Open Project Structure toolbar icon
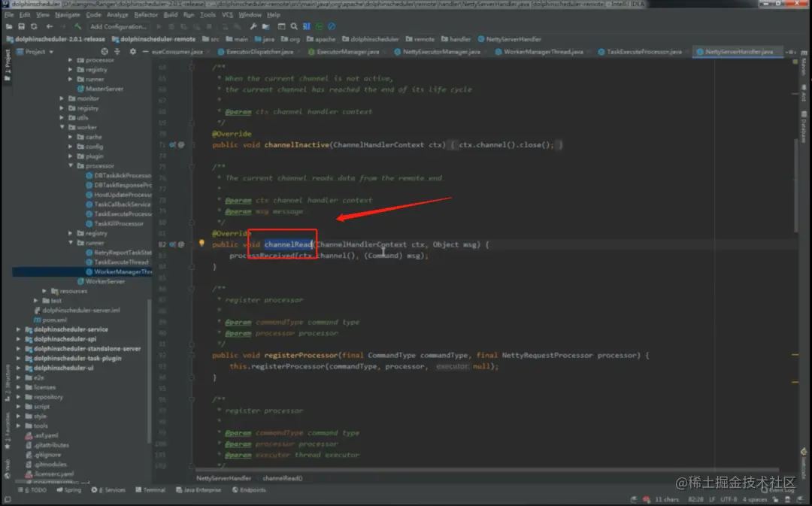The height and width of the screenshot is (506, 812). pos(265,26)
